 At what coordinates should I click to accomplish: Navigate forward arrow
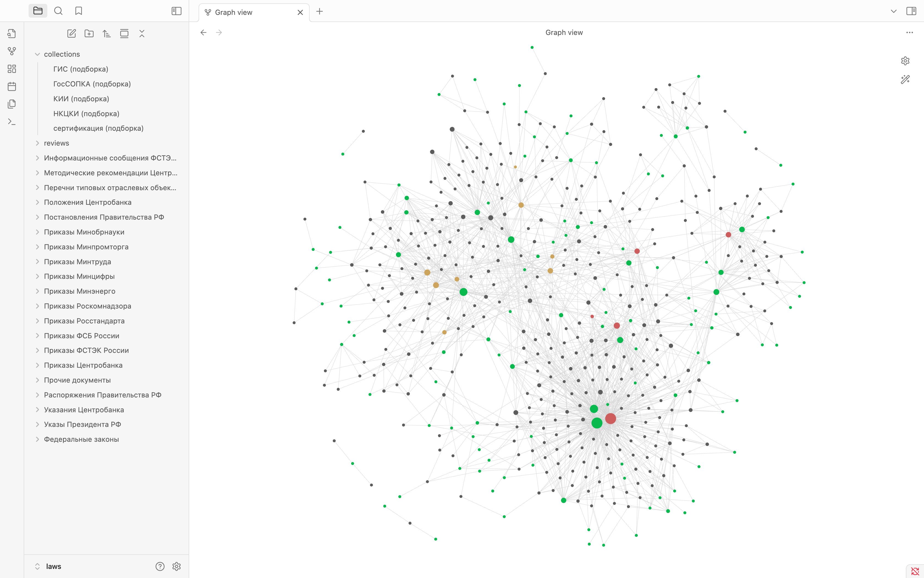[x=219, y=32]
